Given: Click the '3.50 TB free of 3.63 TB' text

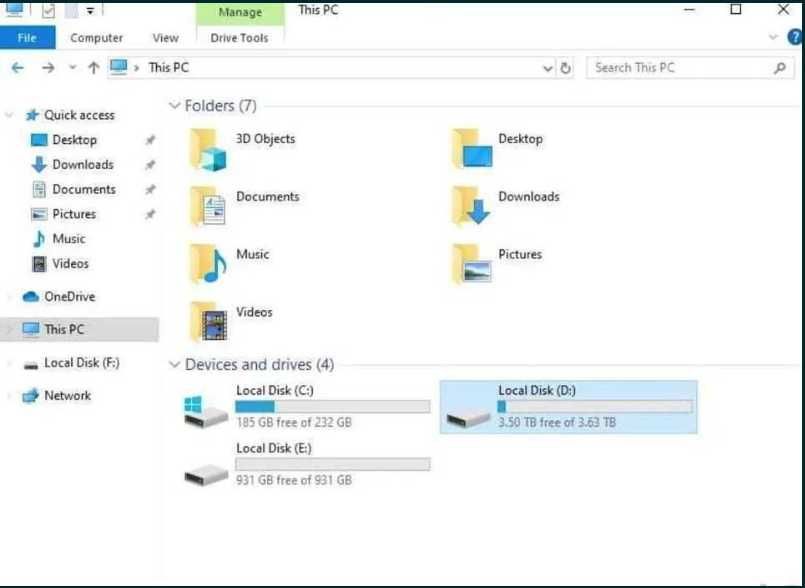Looking at the screenshot, I should pos(557,423).
